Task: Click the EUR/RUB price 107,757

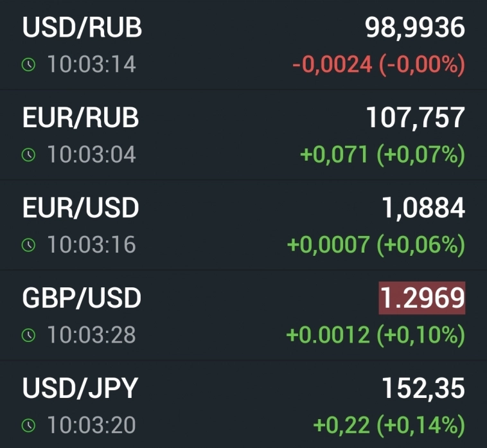Action: [415, 118]
